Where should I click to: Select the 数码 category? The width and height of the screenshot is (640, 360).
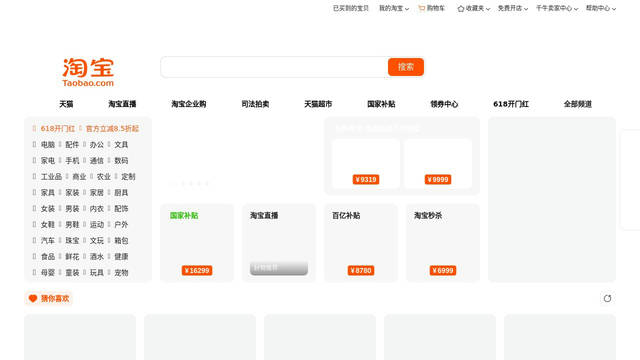pos(121,160)
